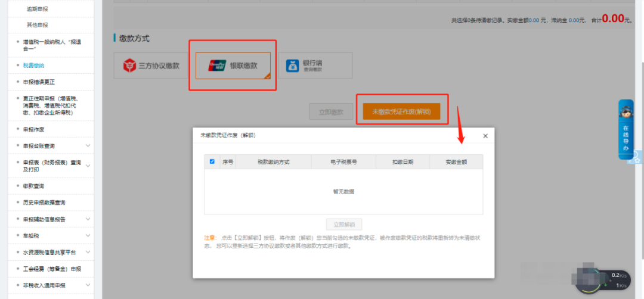Expand 非税收入通用申报 chevron
Screen dimensions: 644x299
(x=88, y=285)
